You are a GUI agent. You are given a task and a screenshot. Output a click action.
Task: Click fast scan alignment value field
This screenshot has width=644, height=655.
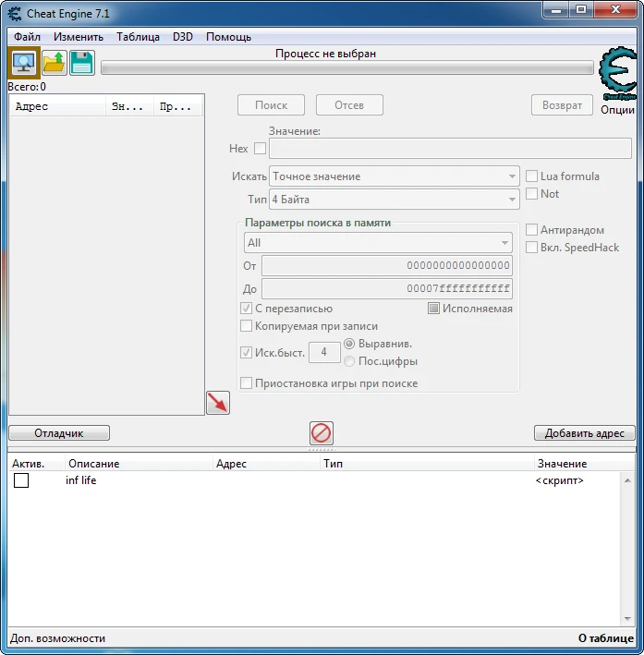(x=324, y=352)
